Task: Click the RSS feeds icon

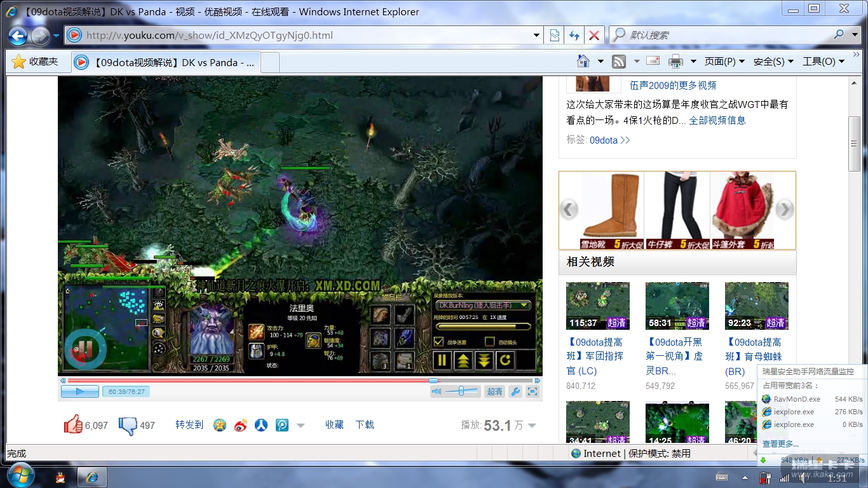Action: point(619,62)
